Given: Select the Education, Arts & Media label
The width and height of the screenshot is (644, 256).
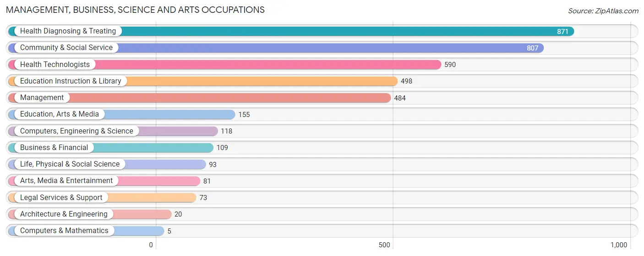Looking at the screenshot, I should 60,114.
